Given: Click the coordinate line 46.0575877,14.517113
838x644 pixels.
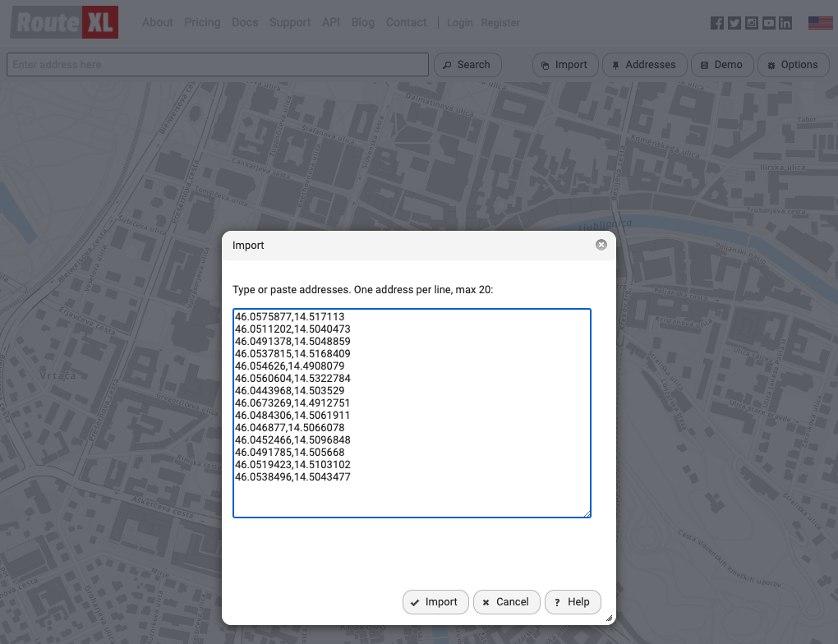Looking at the screenshot, I should (290, 317).
